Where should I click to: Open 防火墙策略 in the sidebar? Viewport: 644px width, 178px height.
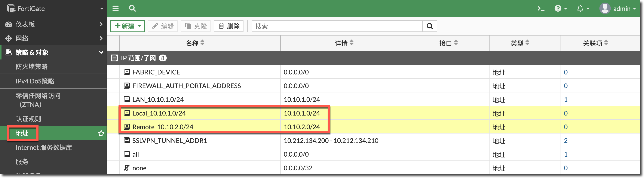(x=31, y=67)
